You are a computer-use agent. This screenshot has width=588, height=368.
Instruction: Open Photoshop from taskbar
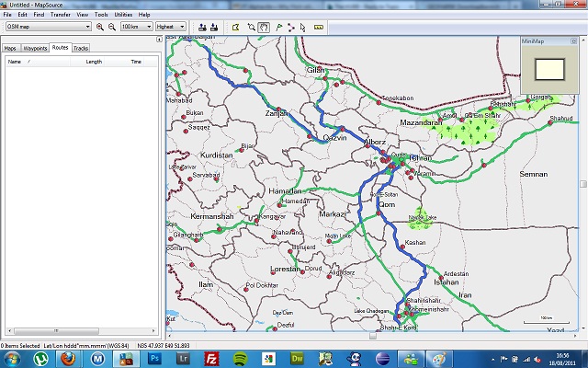pos(154,359)
